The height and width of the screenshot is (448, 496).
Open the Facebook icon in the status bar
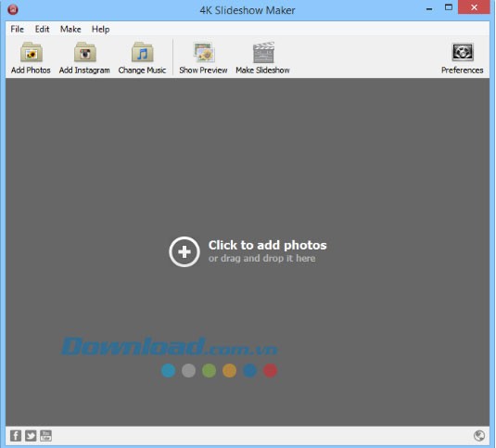(16, 436)
